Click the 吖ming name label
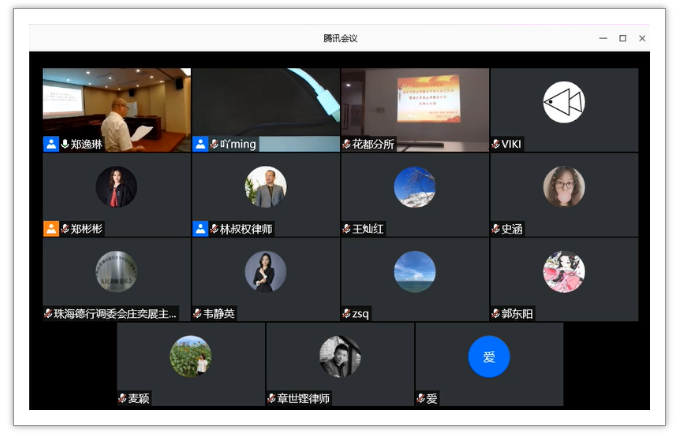 pyautogui.click(x=238, y=144)
